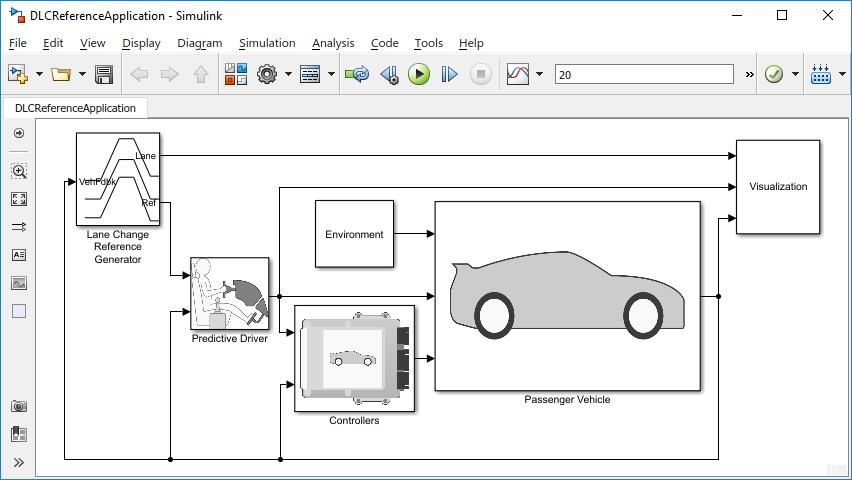The image size is (852, 480).
Task: Expand the Build Model dropdown arrow
Action: point(842,74)
